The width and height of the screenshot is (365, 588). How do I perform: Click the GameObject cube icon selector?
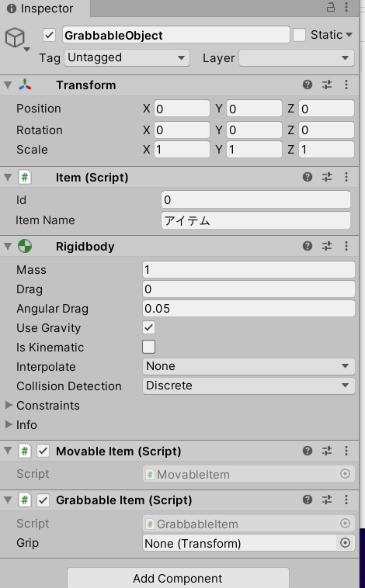tap(16, 39)
